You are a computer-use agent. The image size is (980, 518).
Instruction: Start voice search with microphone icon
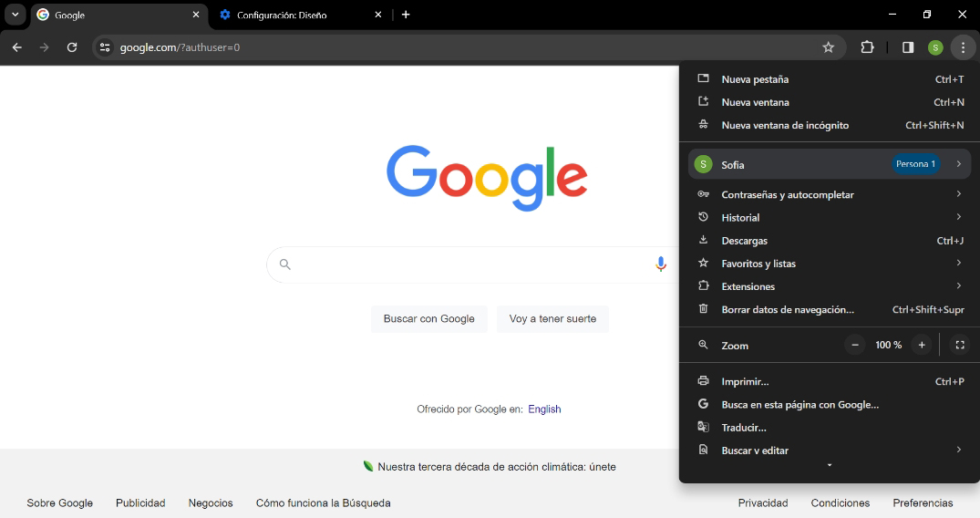coord(661,264)
